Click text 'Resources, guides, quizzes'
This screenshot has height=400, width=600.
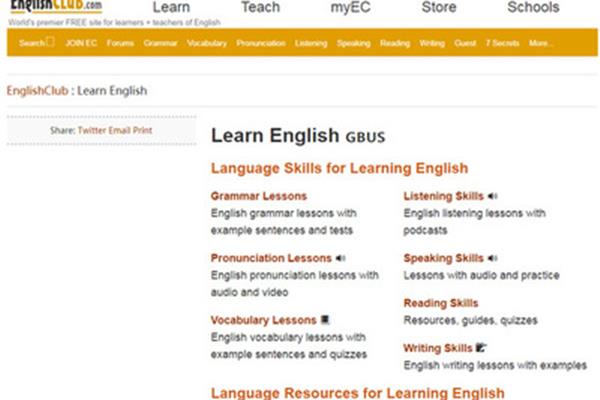click(471, 320)
